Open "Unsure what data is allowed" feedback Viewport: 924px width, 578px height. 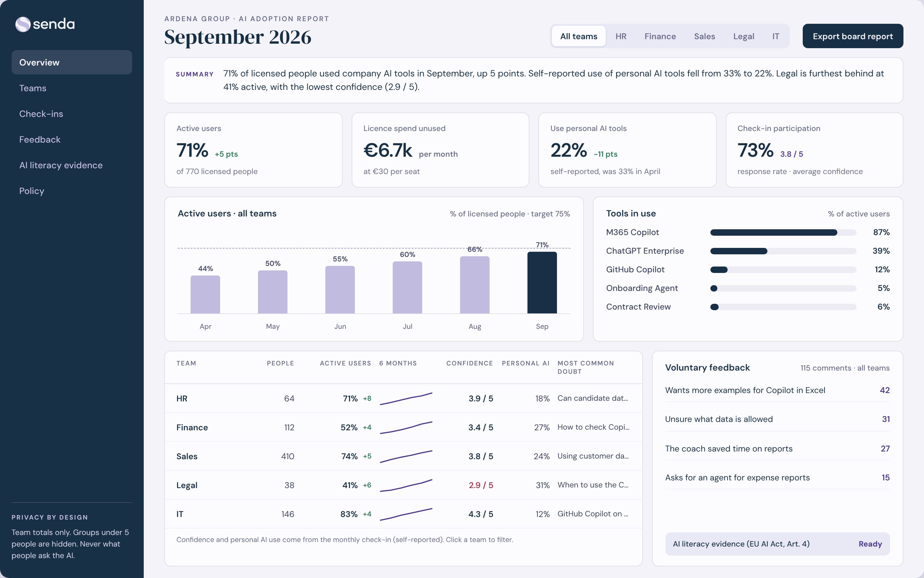click(777, 419)
